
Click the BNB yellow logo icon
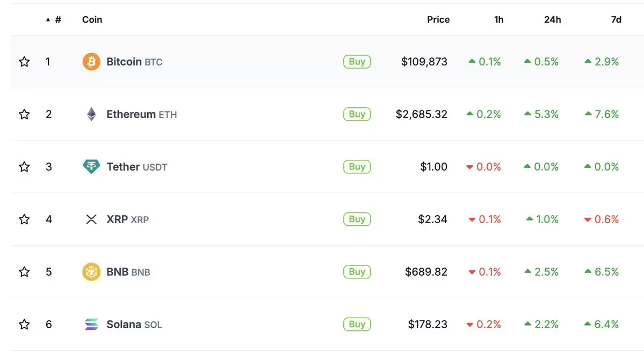click(91, 271)
